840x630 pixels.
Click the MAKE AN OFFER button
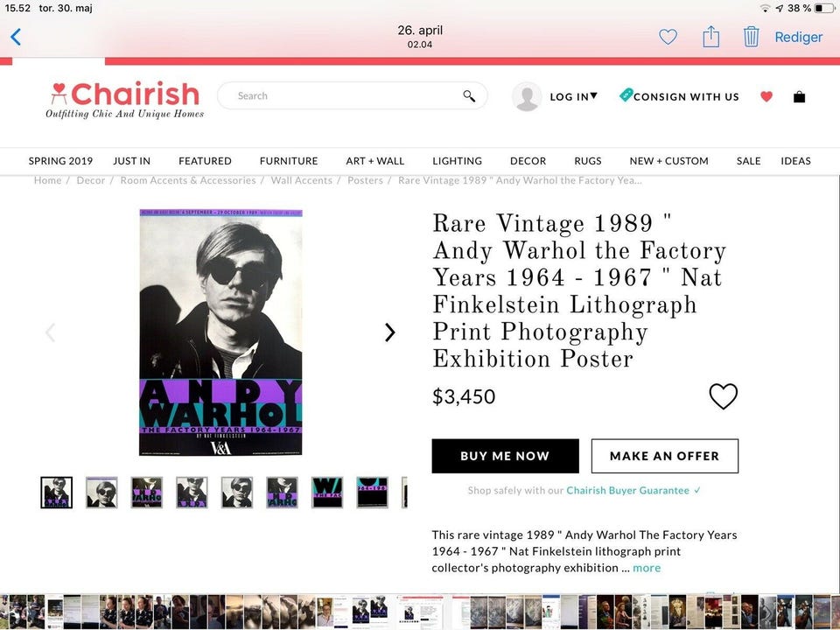(x=664, y=456)
